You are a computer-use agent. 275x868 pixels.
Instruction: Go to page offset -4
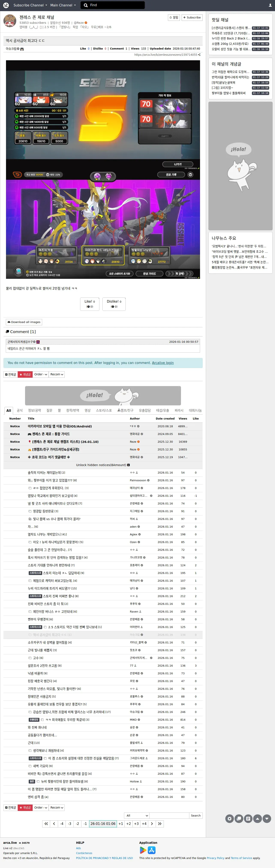click(62, 824)
